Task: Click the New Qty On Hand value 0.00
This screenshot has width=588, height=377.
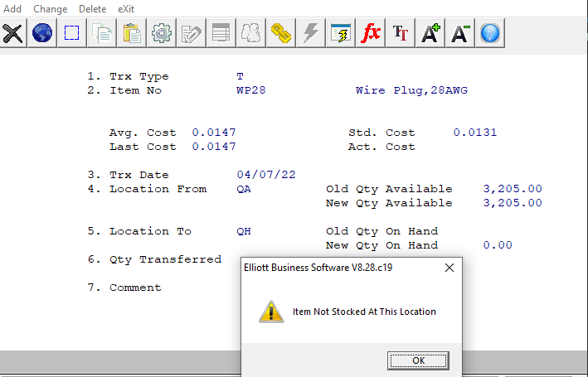Action: [x=498, y=245]
